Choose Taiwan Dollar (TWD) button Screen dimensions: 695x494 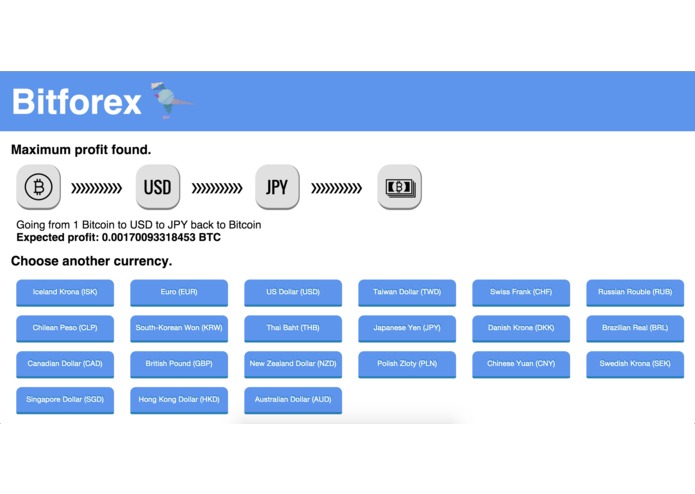[407, 292]
